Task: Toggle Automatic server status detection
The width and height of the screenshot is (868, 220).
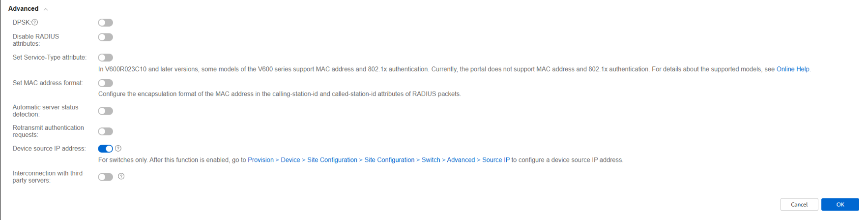Action: [105, 111]
